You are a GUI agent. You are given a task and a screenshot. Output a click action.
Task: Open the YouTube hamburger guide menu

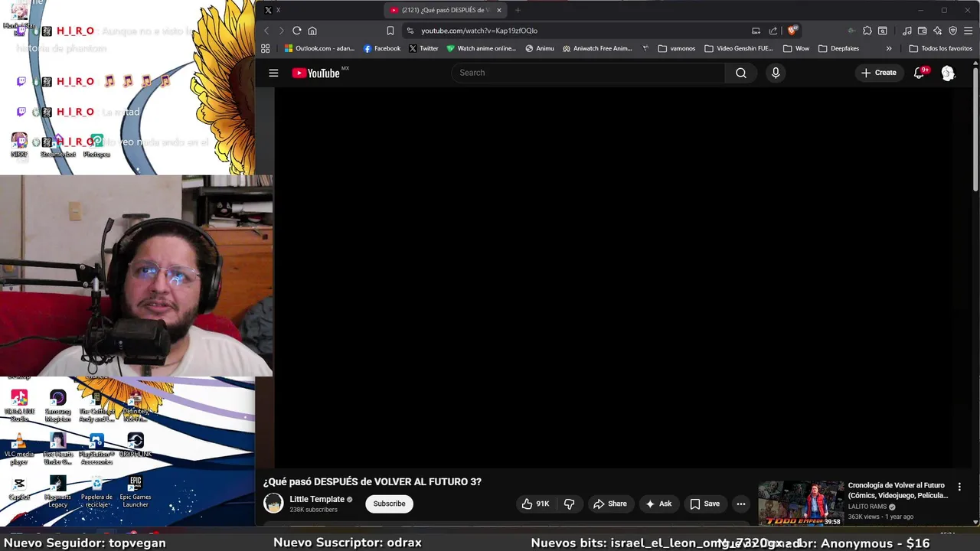[x=273, y=73]
